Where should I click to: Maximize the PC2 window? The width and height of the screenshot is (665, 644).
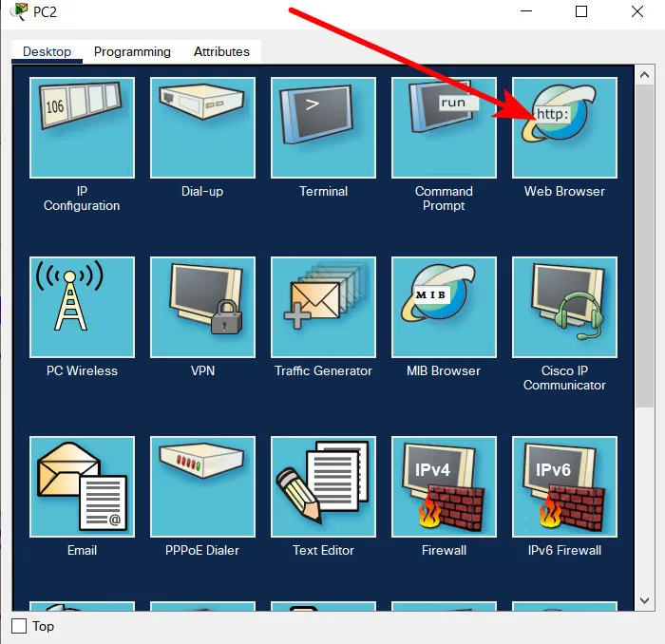point(581,11)
